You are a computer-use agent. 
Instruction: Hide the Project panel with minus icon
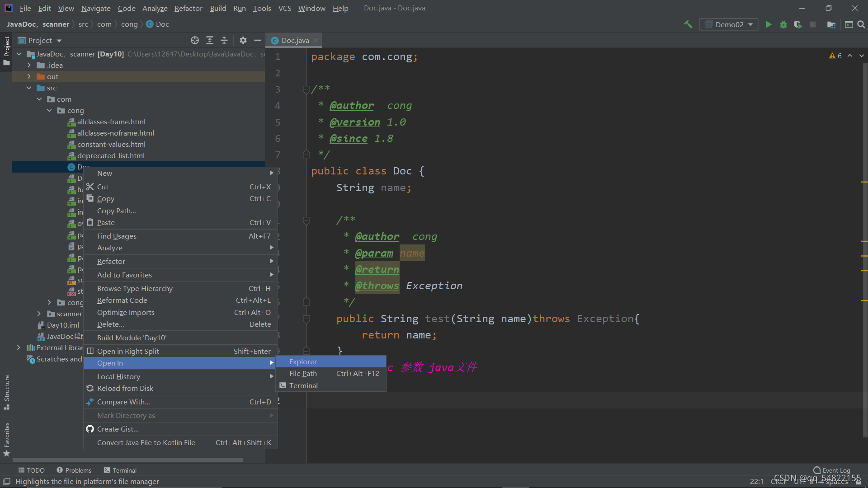258,40
